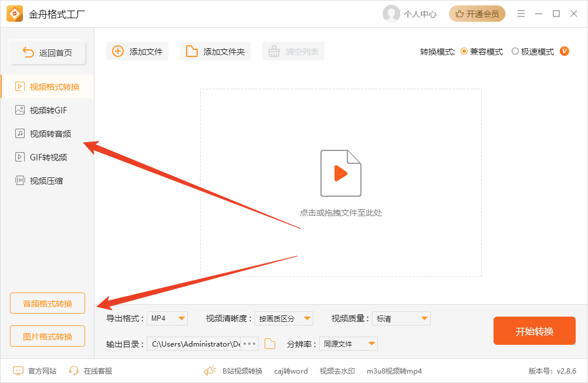Select the 视频转GIF tool in sidebar
Viewport: 588px width, 383px height.
[41, 110]
